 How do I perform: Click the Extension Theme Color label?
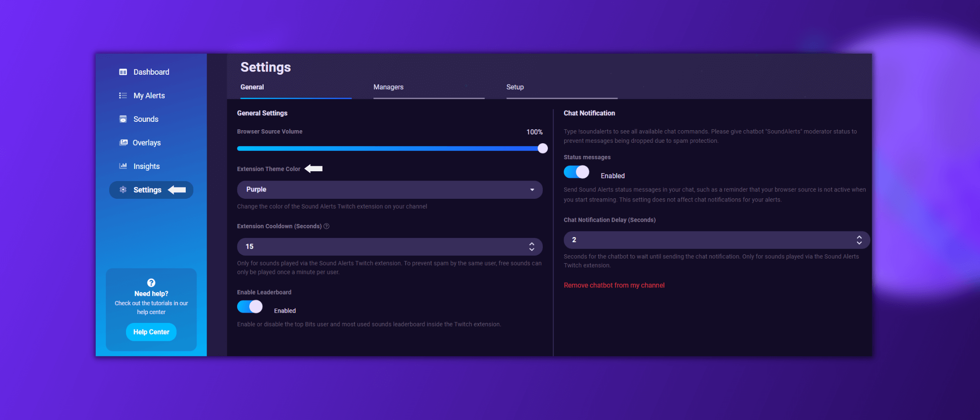click(269, 169)
